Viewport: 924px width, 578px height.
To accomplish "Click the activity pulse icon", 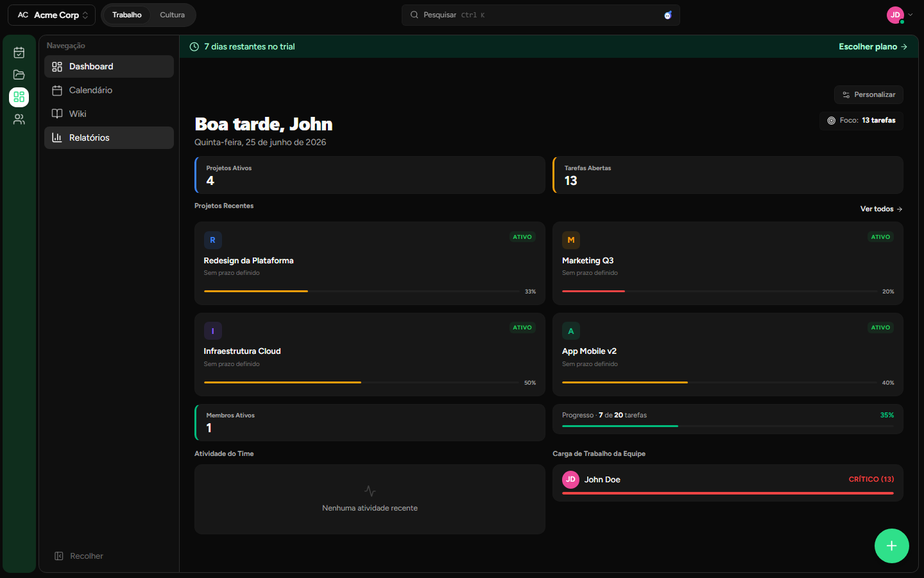I will (370, 491).
